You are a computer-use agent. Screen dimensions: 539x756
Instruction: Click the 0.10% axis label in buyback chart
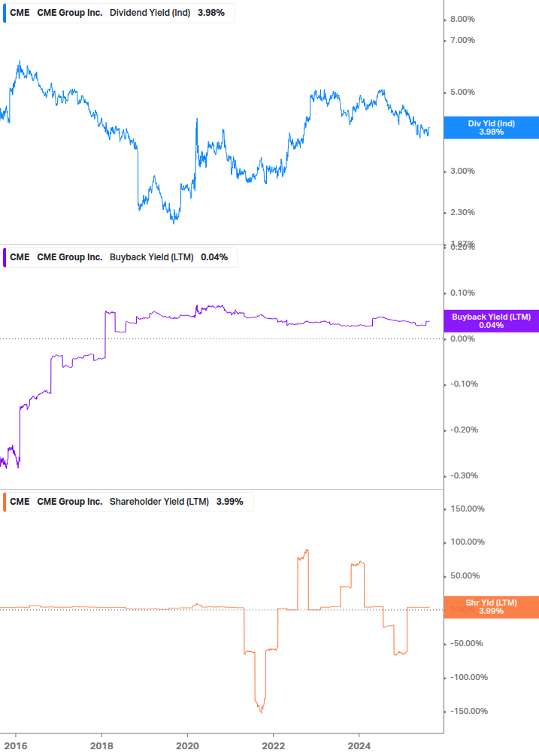coord(462,293)
